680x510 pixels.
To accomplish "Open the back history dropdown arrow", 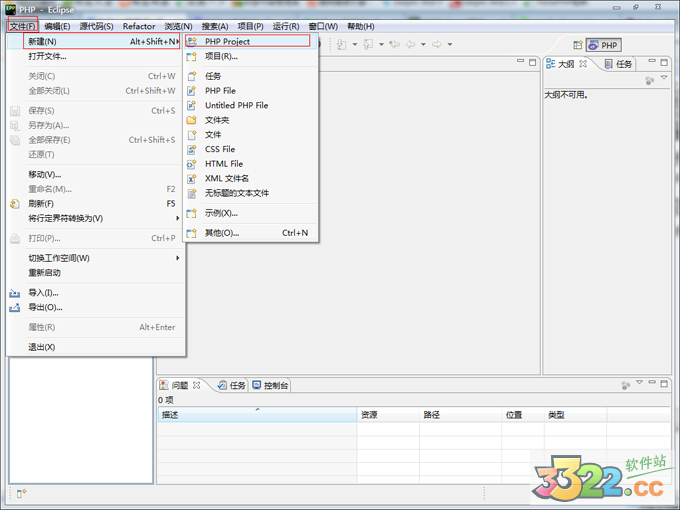I will (423, 44).
